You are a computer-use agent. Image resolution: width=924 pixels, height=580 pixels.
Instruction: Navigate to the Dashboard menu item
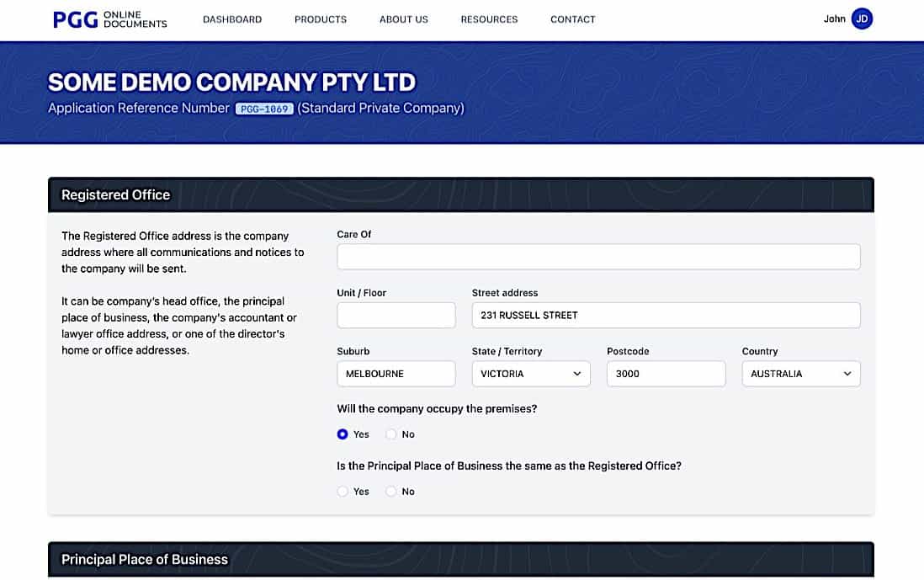coord(232,19)
